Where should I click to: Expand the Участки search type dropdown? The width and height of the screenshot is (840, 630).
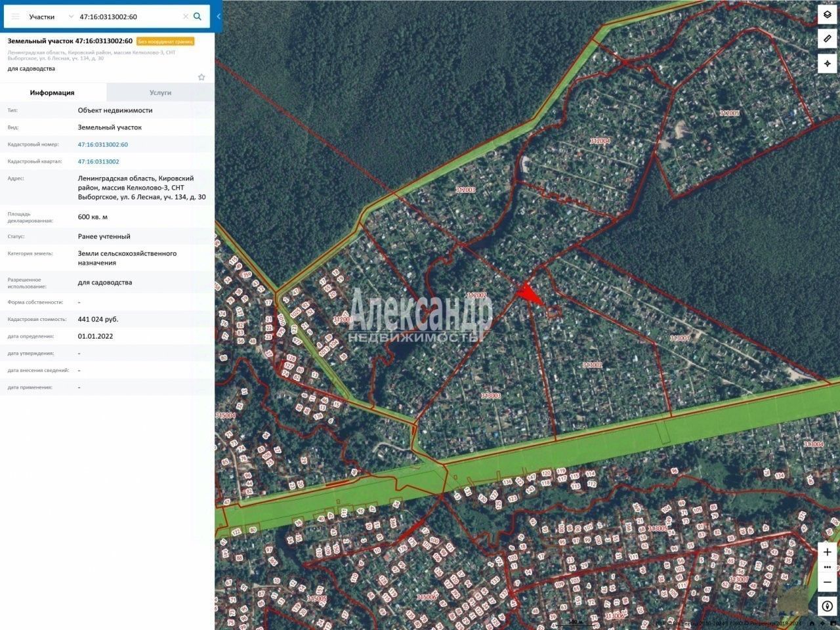(51, 16)
